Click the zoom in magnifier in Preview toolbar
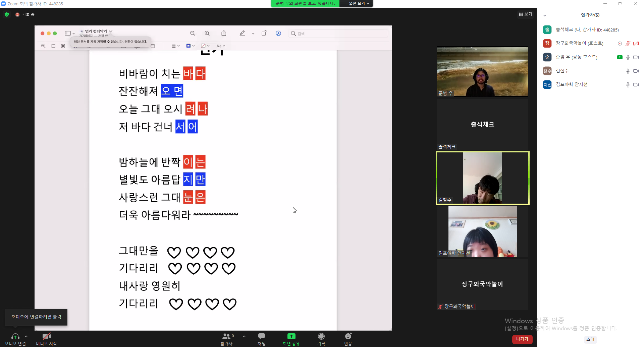The width and height of the screenshot is (644, 347). [x=207, y=33]
